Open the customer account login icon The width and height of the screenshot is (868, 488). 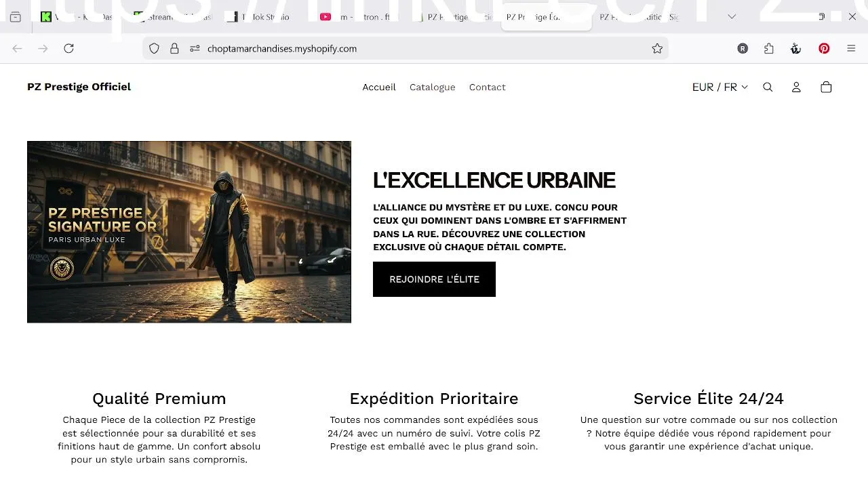point(797,87)
